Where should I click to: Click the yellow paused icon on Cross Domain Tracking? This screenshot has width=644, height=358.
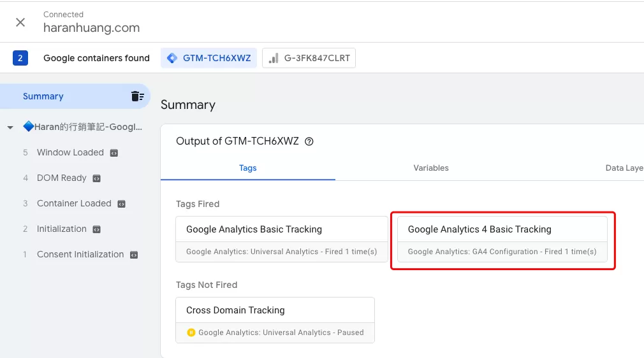point(191,333)
